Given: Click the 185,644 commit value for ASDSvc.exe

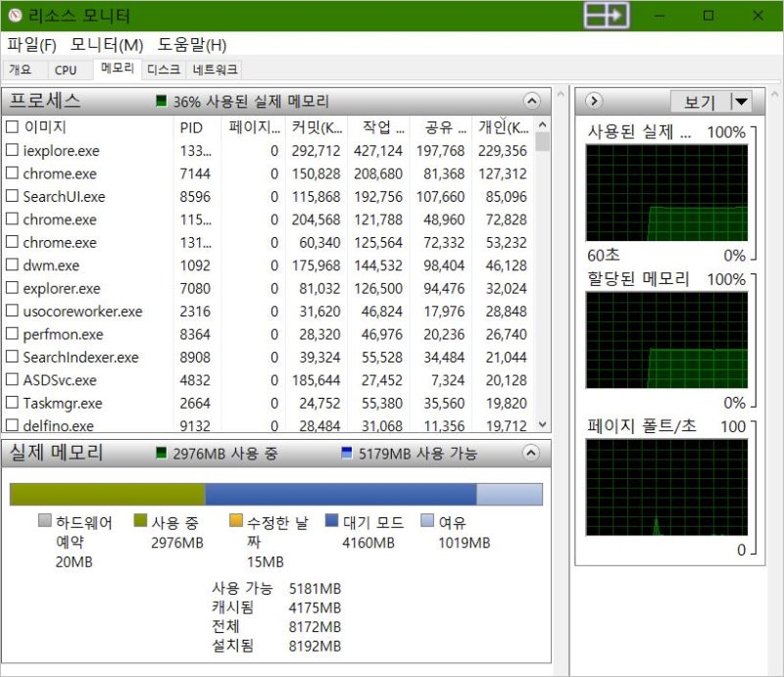Looking at the screenshot, I should pyautogui.click(x=316, y=380).
